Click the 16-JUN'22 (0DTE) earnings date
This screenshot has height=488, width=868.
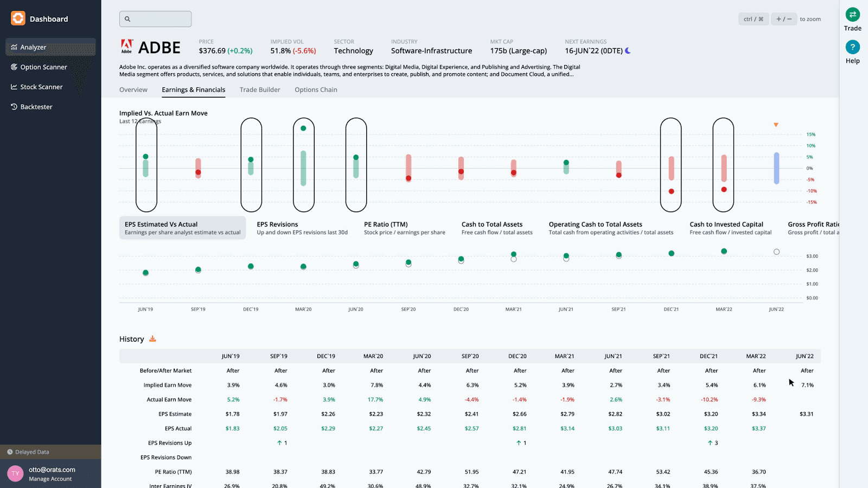[593, 51]
